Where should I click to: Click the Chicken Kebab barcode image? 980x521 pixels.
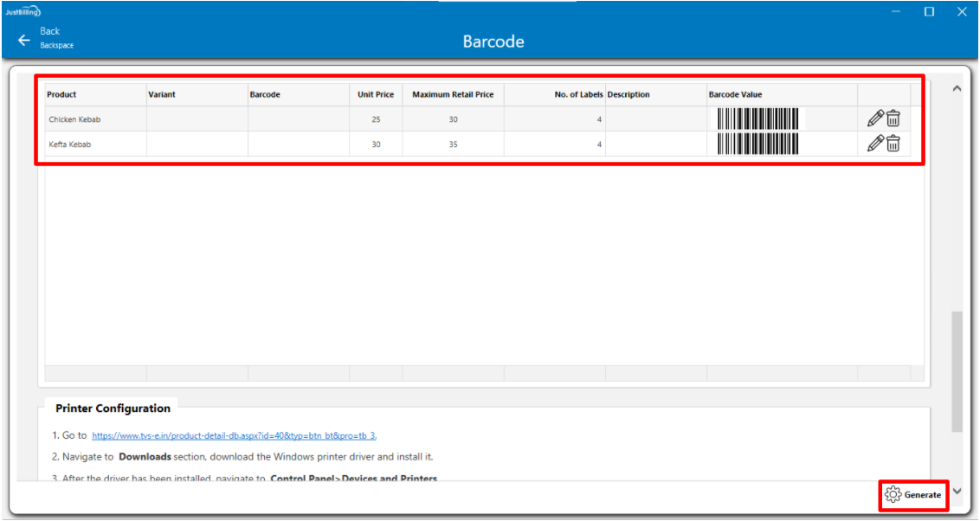click(758, 119)
